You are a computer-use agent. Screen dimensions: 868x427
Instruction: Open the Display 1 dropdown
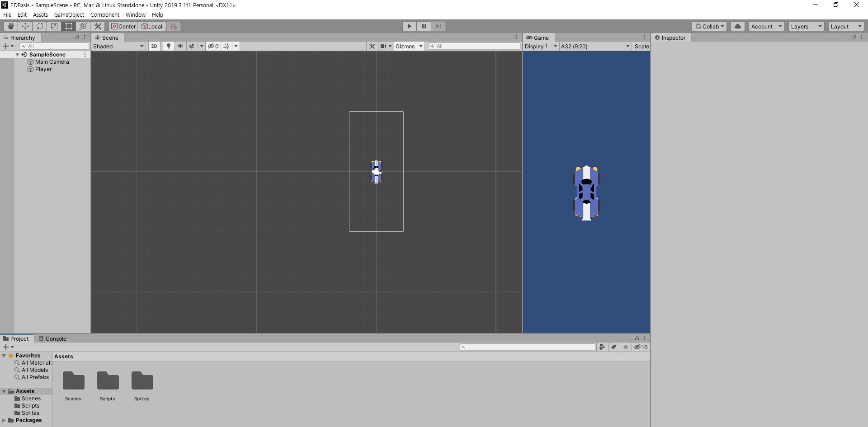click(541, 46)
